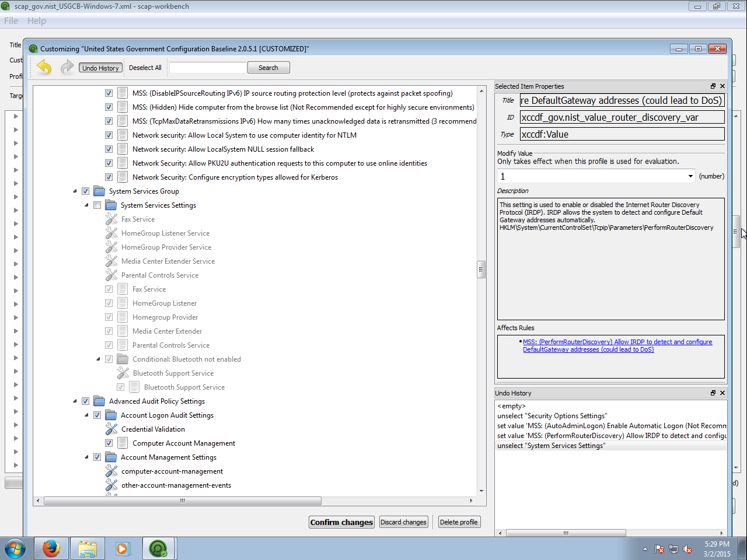Click rule document icon for Computer Account Management

[x=123, y=443]
